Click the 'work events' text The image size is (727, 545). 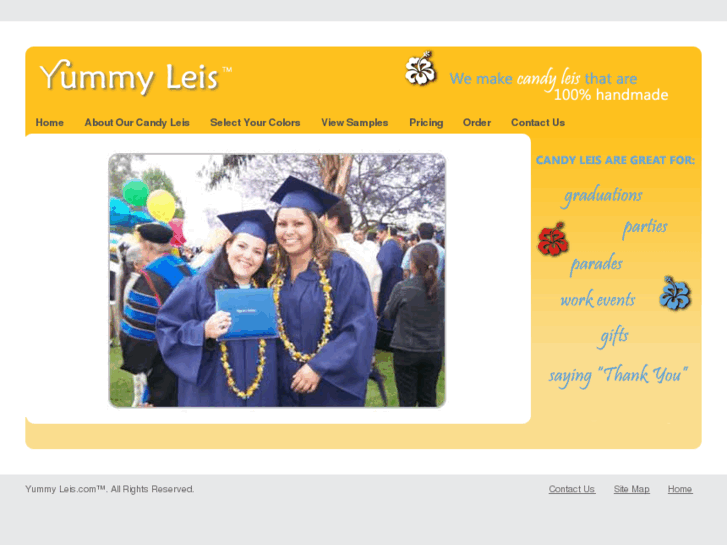[598, 299]
